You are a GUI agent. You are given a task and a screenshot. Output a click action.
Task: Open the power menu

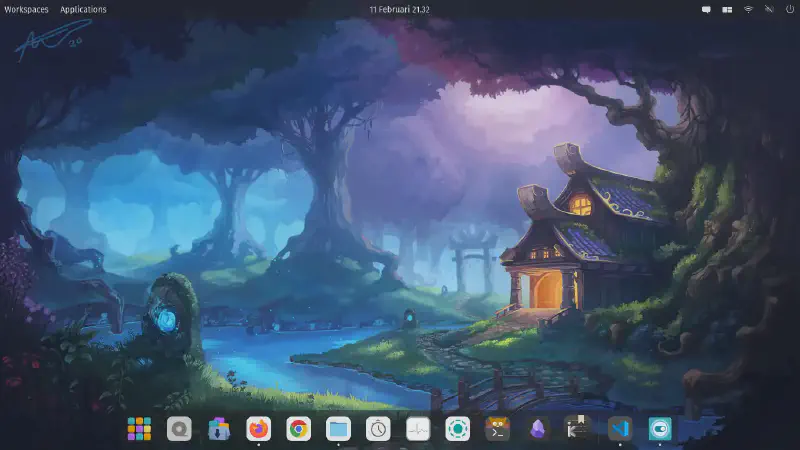(x=788, y=9)
